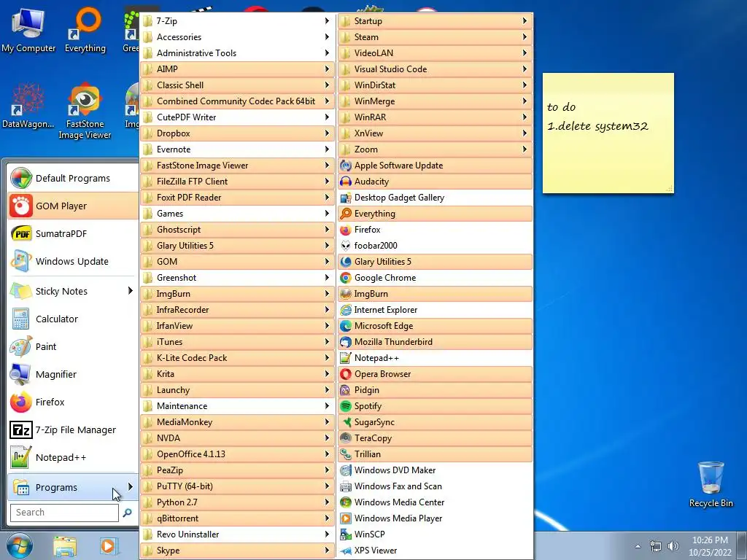Open Windows Update from start menu

pyautogui.click(x=73, y=262)
